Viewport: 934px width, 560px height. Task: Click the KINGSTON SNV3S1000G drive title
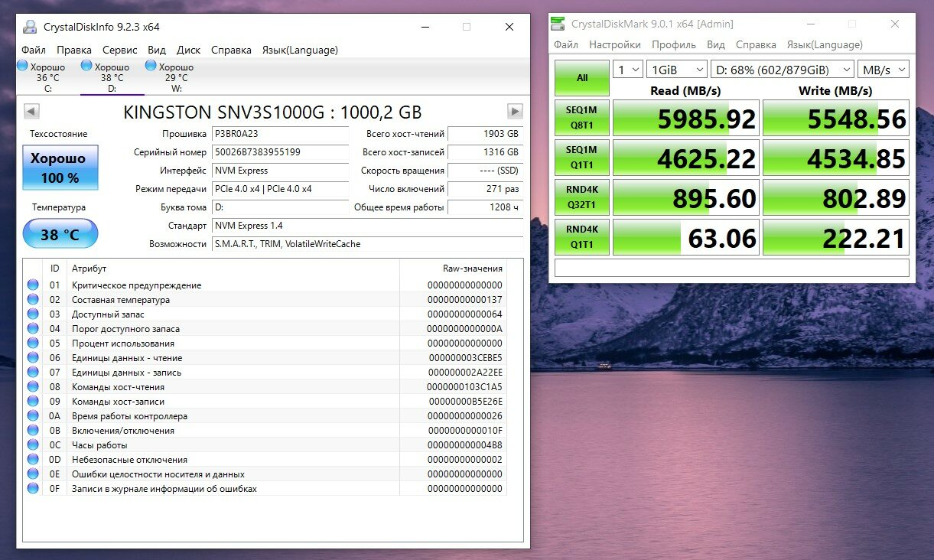click(x=272, y=112)
